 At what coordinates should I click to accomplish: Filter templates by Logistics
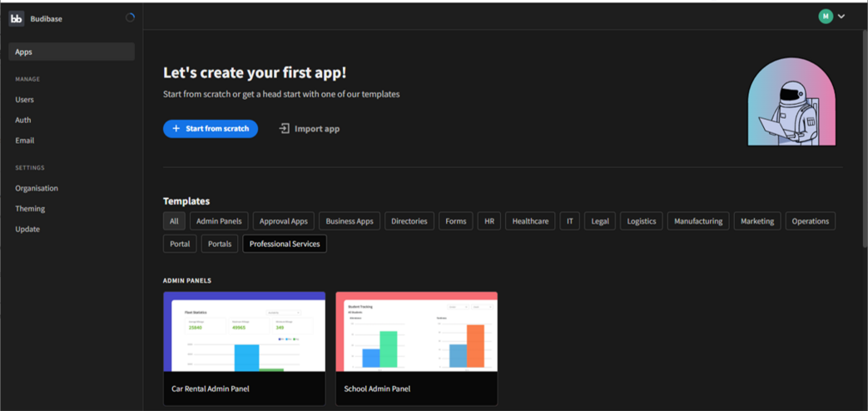click(641, 221)
